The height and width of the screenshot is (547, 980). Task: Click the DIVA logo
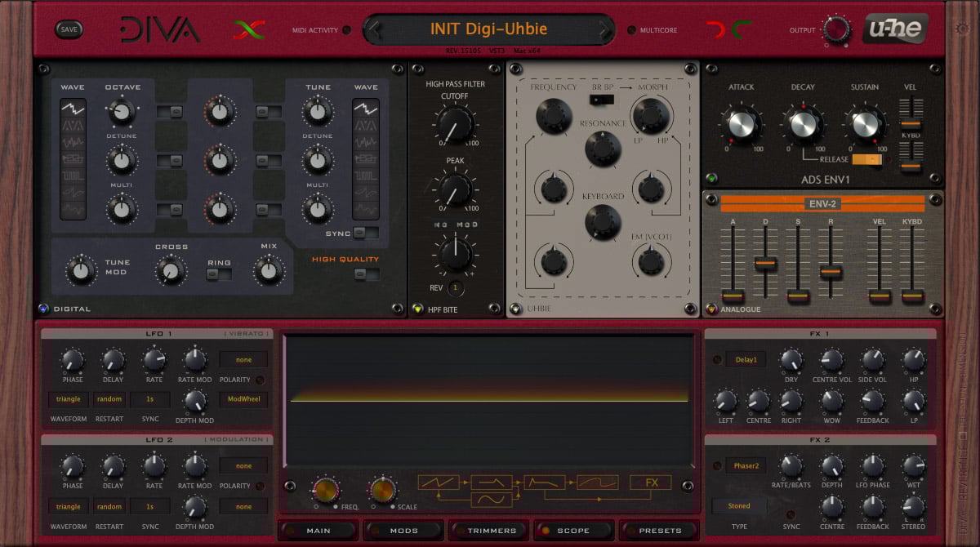tap(160, 29)
